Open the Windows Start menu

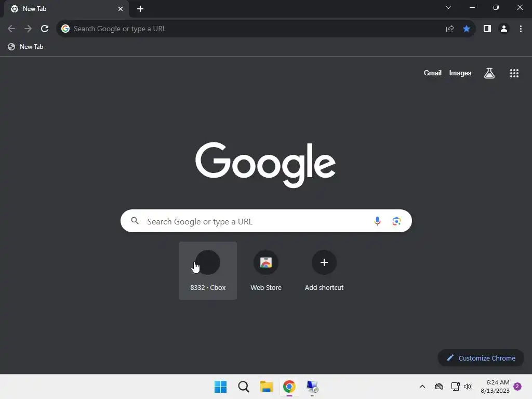220,387
